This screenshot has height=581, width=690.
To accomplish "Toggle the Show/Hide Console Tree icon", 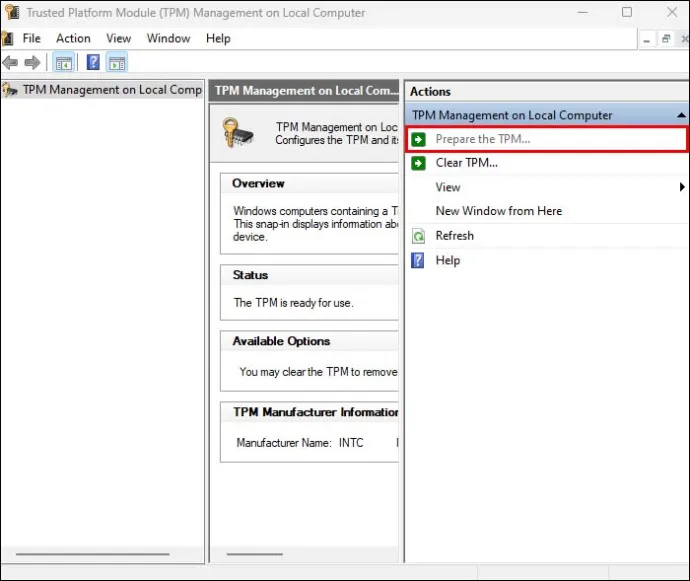I will [64, 63].
